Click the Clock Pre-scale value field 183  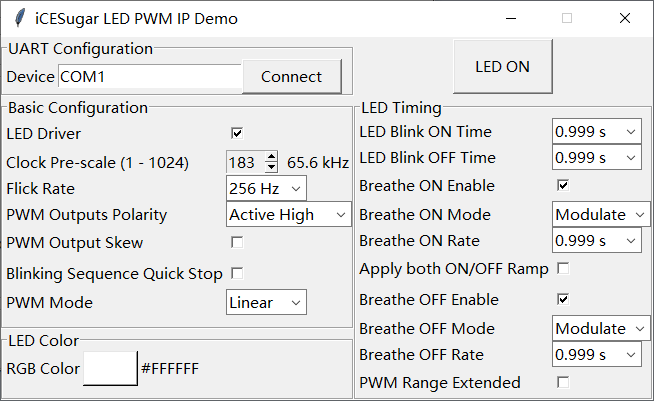coord(246,162)
